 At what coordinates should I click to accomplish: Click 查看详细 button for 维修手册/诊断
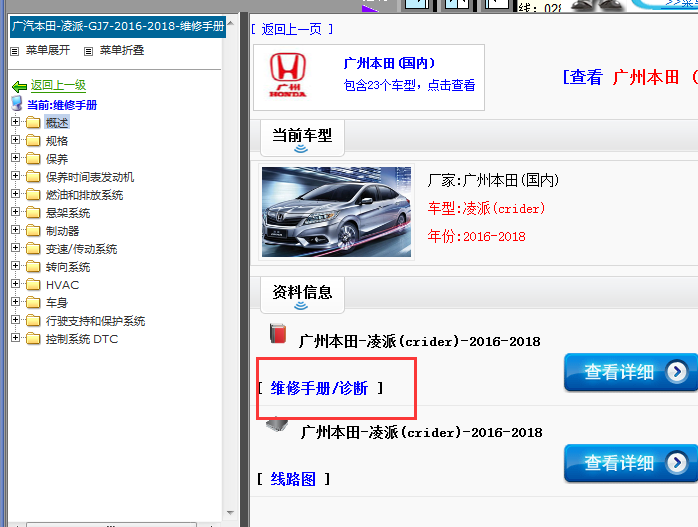630,372
